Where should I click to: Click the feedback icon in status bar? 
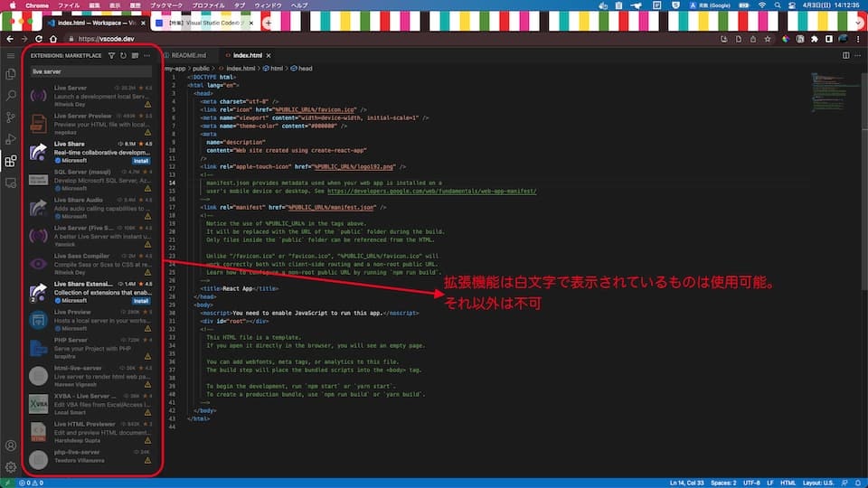pos(844,483)
